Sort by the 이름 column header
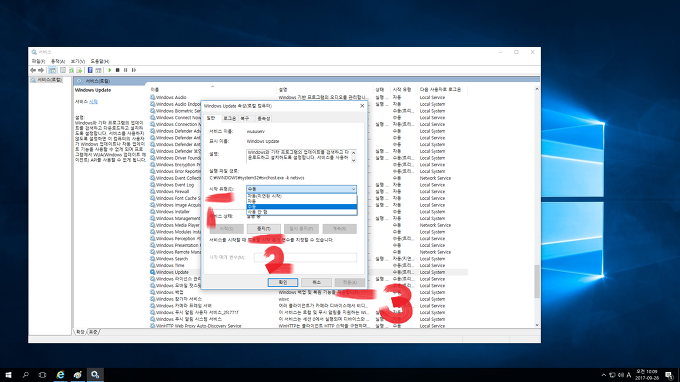The image size is (680, 382). [212, 89]
